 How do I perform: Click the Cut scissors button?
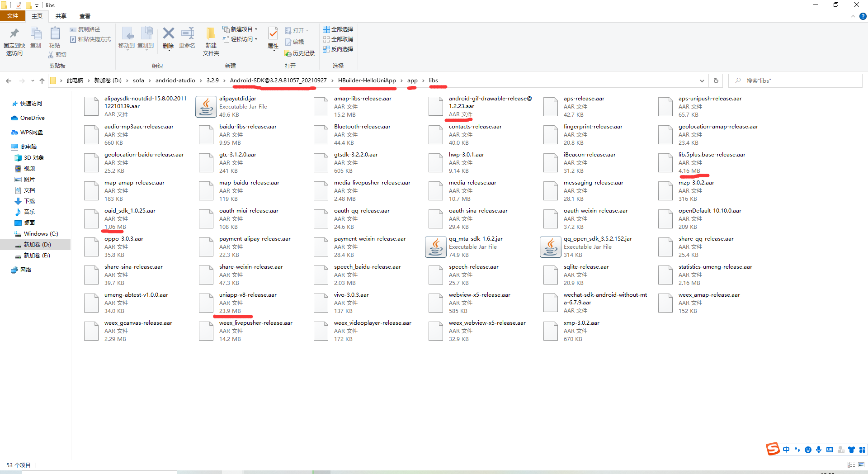pos(57,55)
